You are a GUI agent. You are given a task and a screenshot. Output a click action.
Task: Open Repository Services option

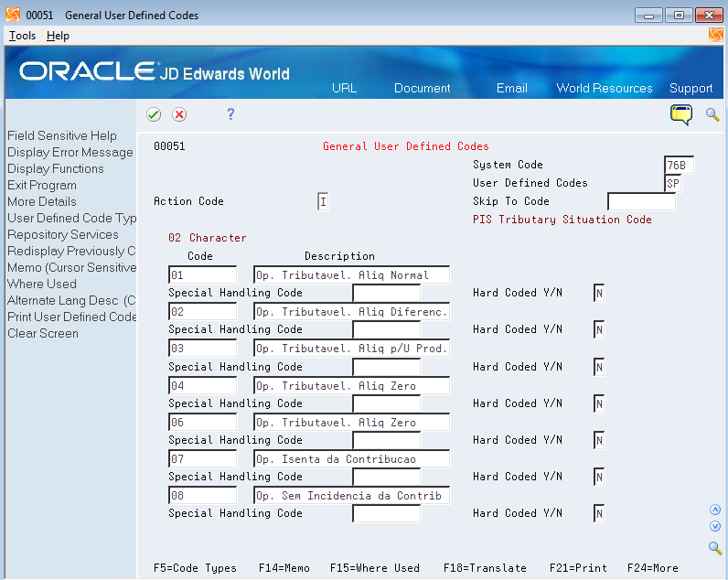63,234
